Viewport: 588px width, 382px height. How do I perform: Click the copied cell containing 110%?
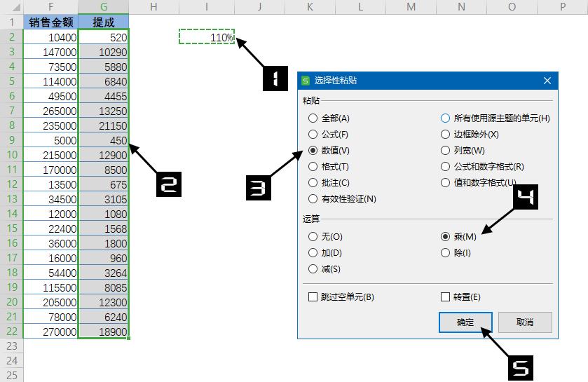pos(207,36)
